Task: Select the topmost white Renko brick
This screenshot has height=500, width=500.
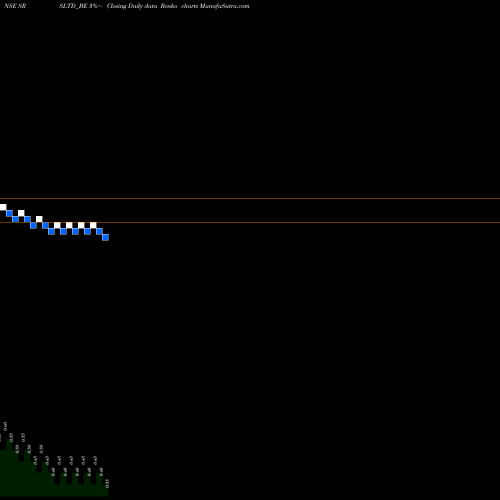Action: click(x=3, y=207)
